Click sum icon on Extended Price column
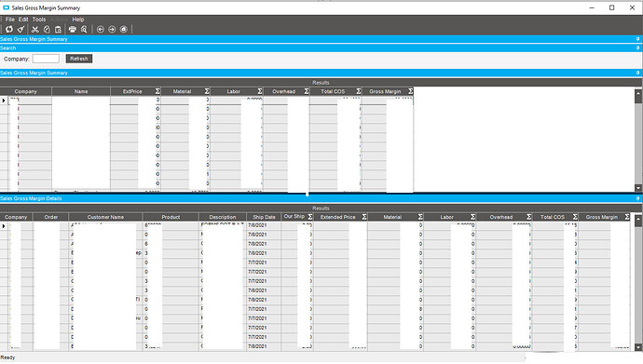The height and width of the screenshot is (364, 643). point(364,217)
